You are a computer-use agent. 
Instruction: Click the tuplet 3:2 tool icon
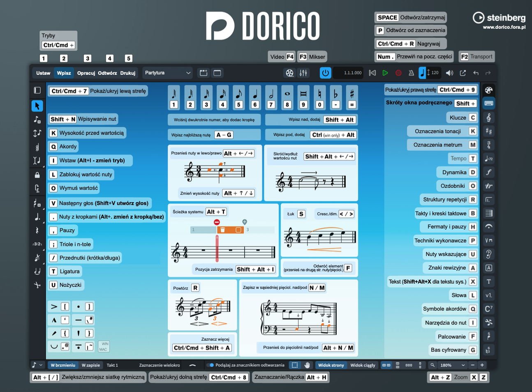coord(37,244)
